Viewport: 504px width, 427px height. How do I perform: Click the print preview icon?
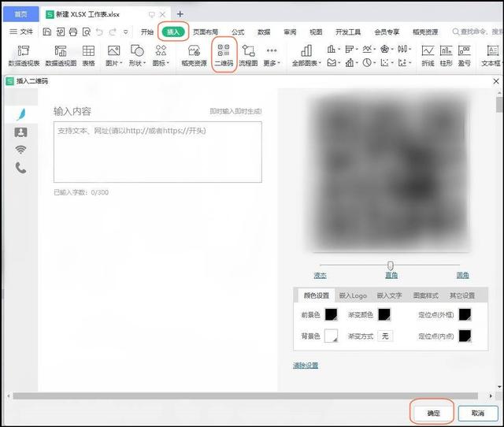86,32
